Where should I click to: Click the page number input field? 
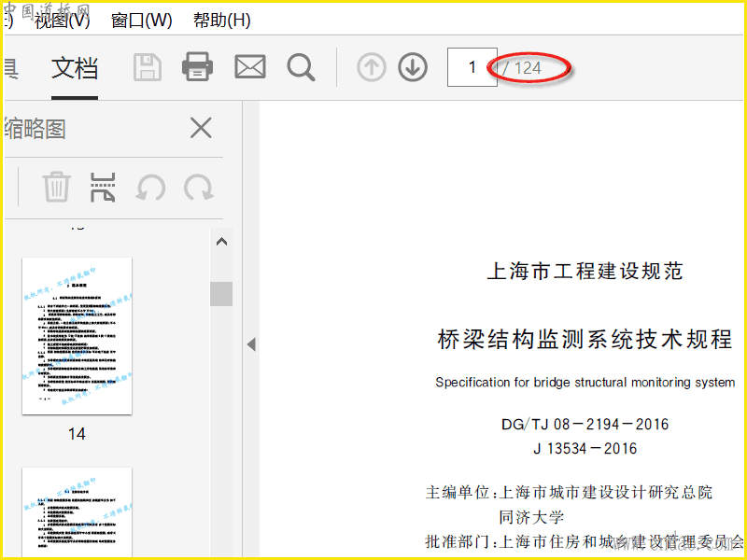(472, 67)
